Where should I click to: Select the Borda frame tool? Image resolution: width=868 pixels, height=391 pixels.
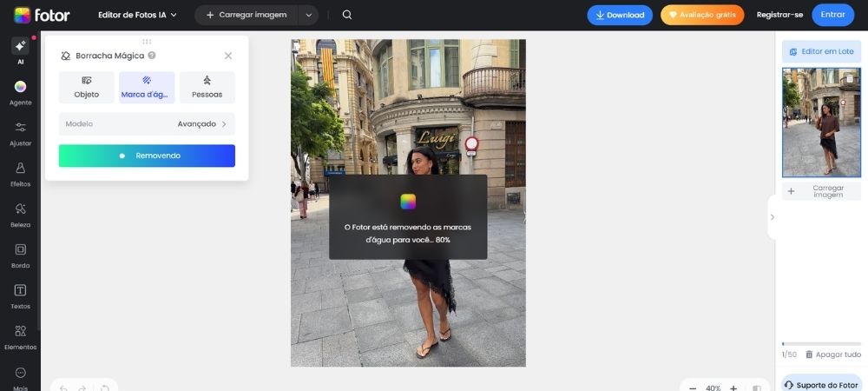21,255
